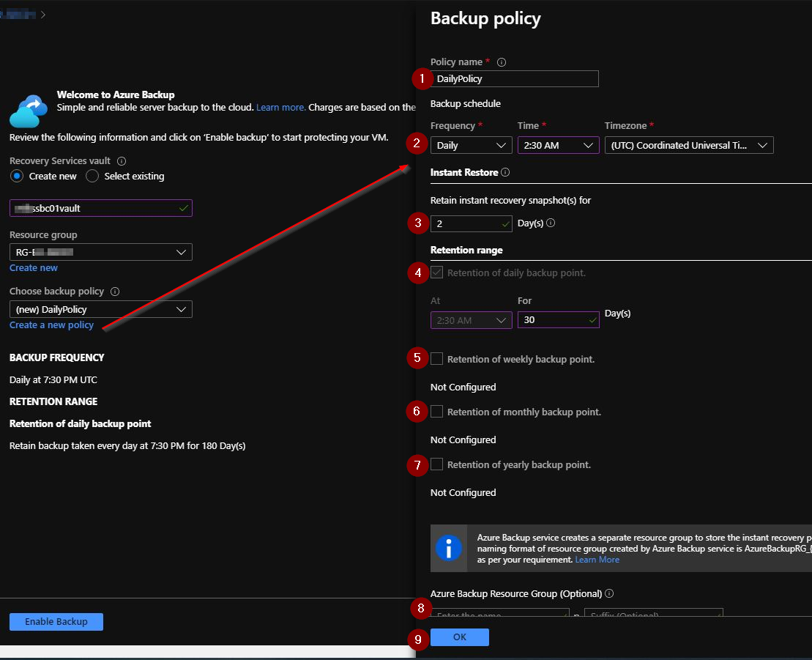The image size is (812, 660).
Task: Check retention of monthly backup point
Action: point(437,412)
